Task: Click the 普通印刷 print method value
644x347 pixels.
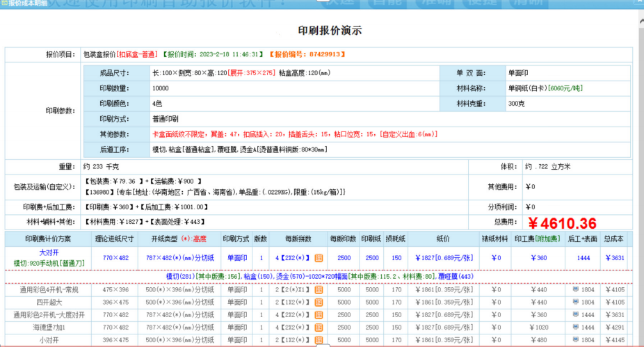Action: coord(165,119)
